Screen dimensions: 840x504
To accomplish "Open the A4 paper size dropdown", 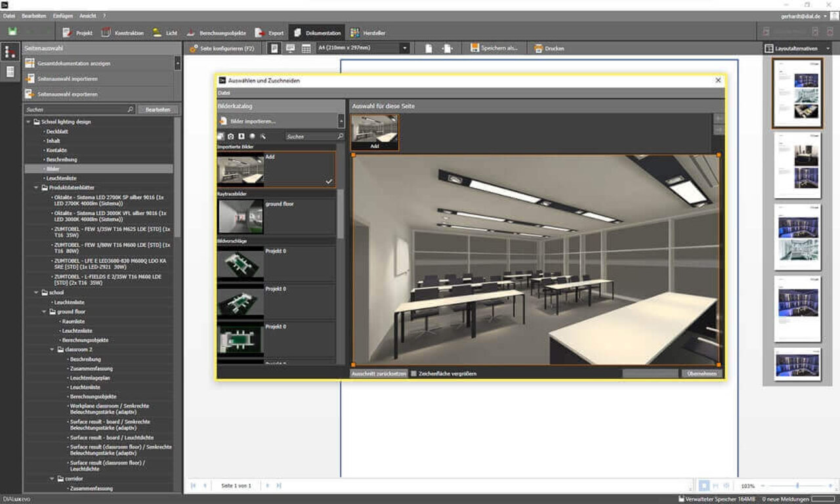I will click(404, 49).
